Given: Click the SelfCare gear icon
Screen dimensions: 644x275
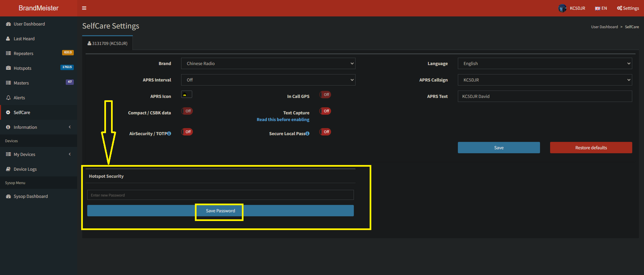Looking at the screenshot, I should [x=8, y=112].
